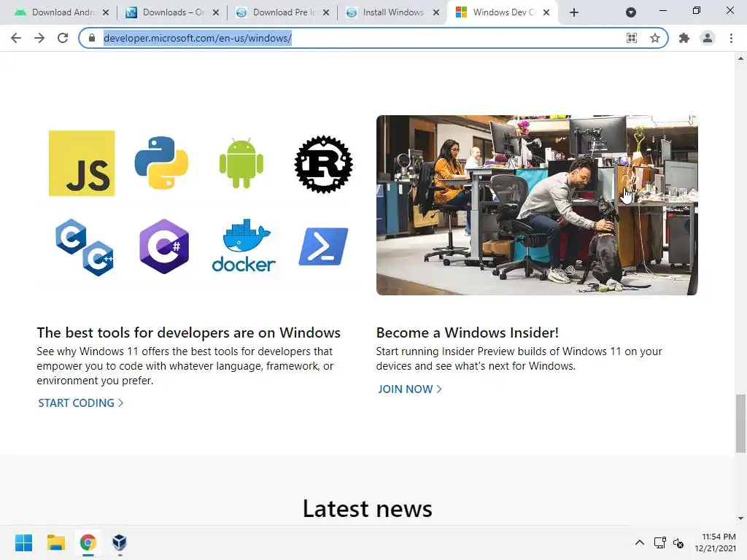
Task: Click the Chrome icon in the taskbar
Action: tap(88, 542)
